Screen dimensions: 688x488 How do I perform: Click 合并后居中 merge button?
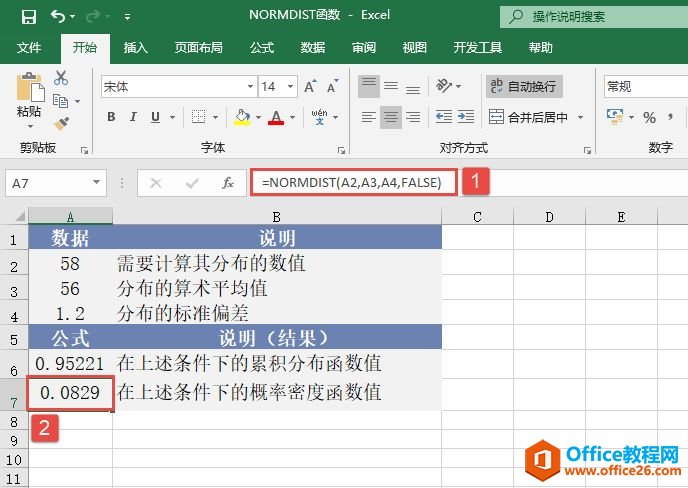[528, 117]
